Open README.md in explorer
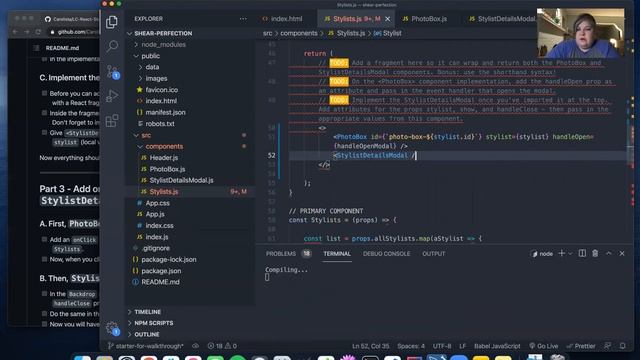The height and width of the screenshot is (360, 640). (160, 282)
